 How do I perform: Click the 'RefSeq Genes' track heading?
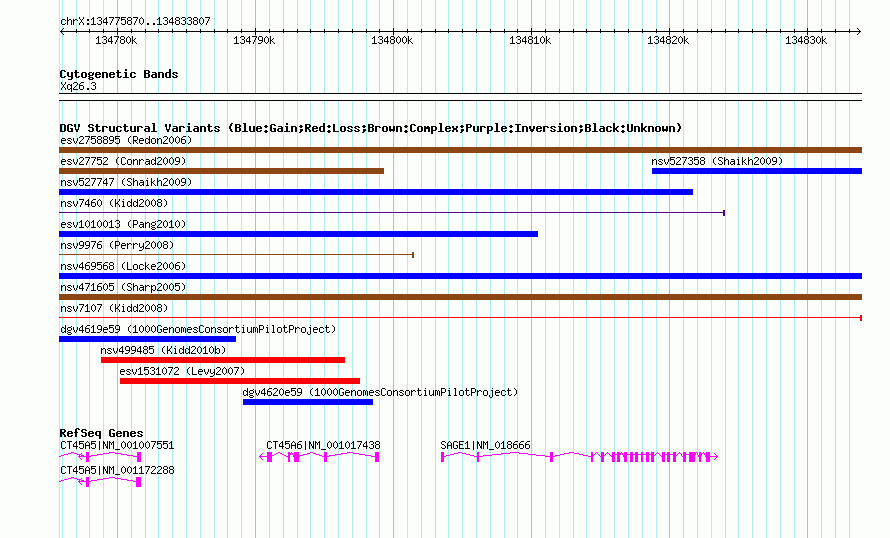click(x=102, y=433)
